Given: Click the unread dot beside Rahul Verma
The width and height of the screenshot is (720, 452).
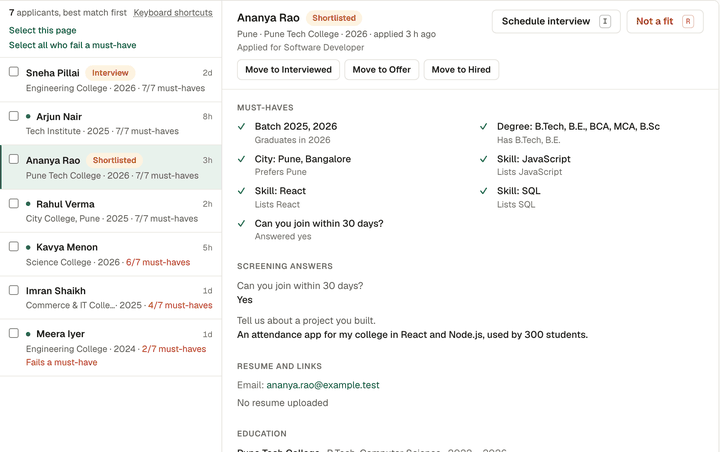Looking at the screenshot, I should click(28, 203).
